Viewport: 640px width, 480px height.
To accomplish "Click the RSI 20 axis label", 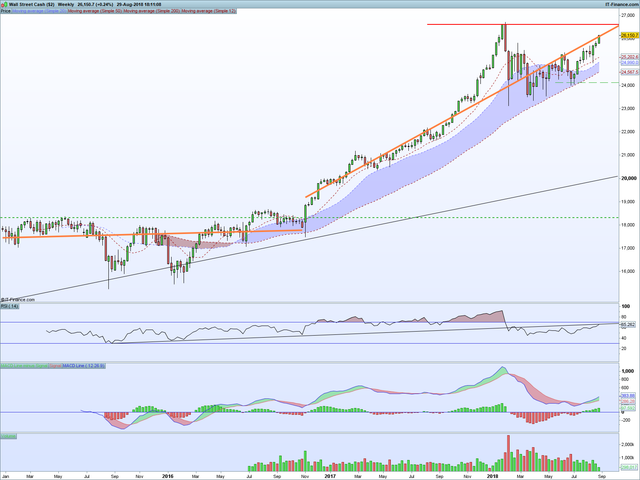I will [625, 349].
